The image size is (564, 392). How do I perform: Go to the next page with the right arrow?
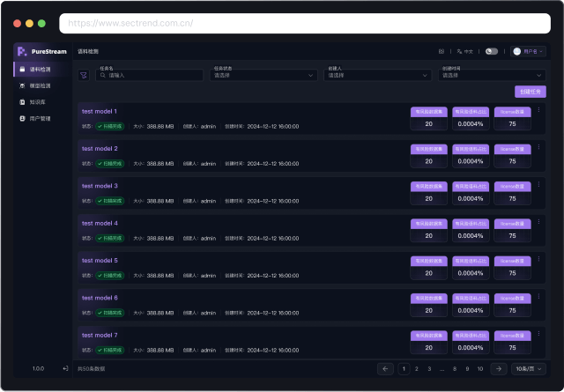point(498,368)
